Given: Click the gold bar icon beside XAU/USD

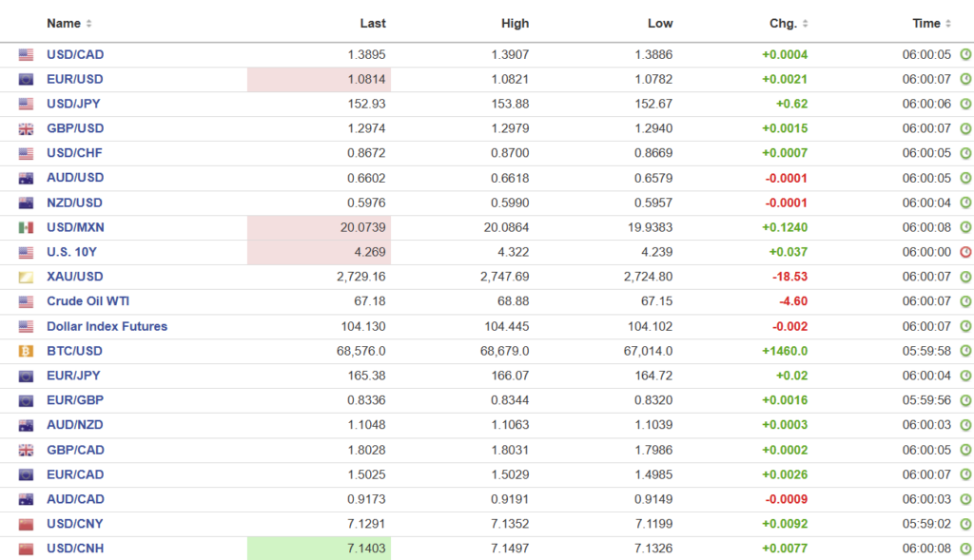Looking at the screenshot, I should click(26, 278).
